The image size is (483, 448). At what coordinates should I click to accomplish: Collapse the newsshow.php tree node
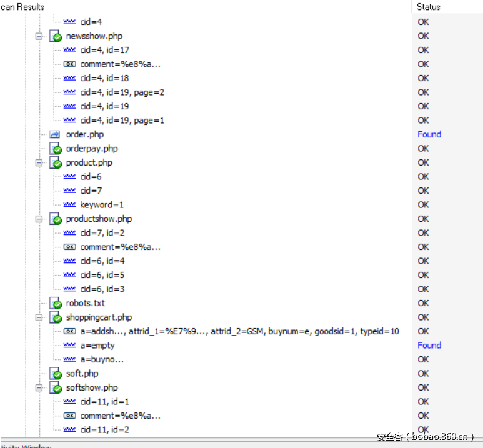pos(39,36)
